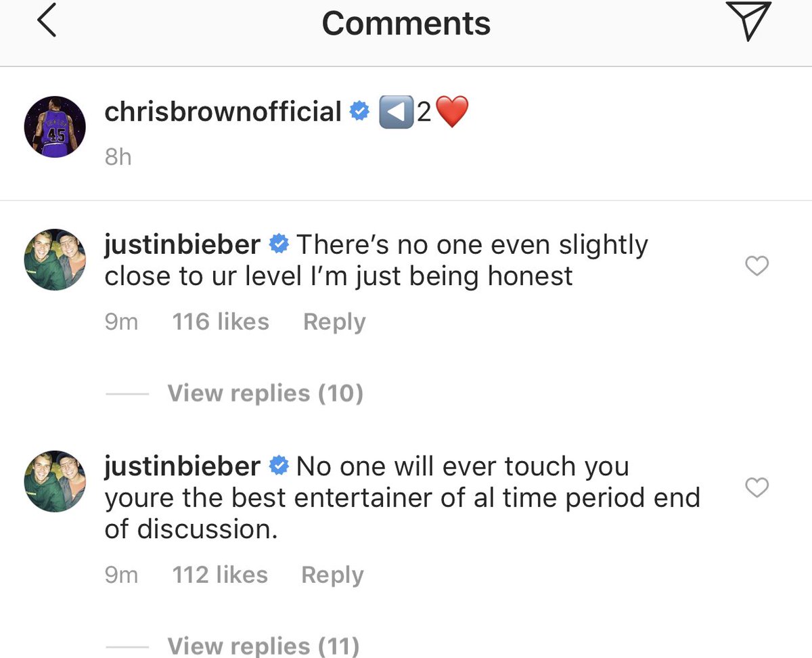
Task: Tap justinbieber's avatar on the first comment
Action: point(55,259)
